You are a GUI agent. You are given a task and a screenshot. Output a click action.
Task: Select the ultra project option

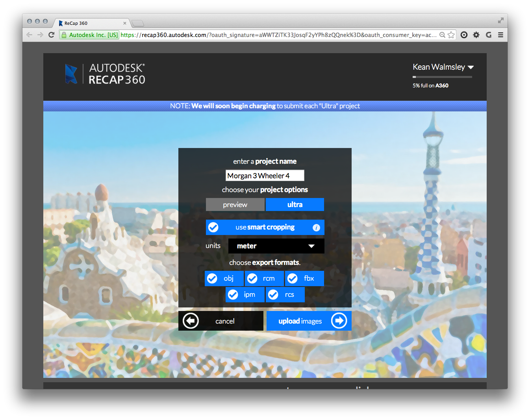(295, 205)
